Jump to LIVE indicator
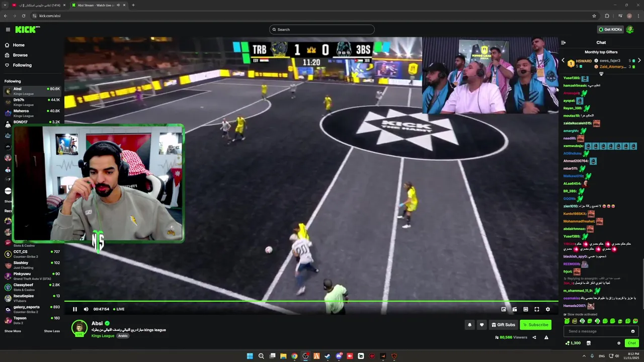This screenshot has width=644, height=362. (x=119, y=309)
